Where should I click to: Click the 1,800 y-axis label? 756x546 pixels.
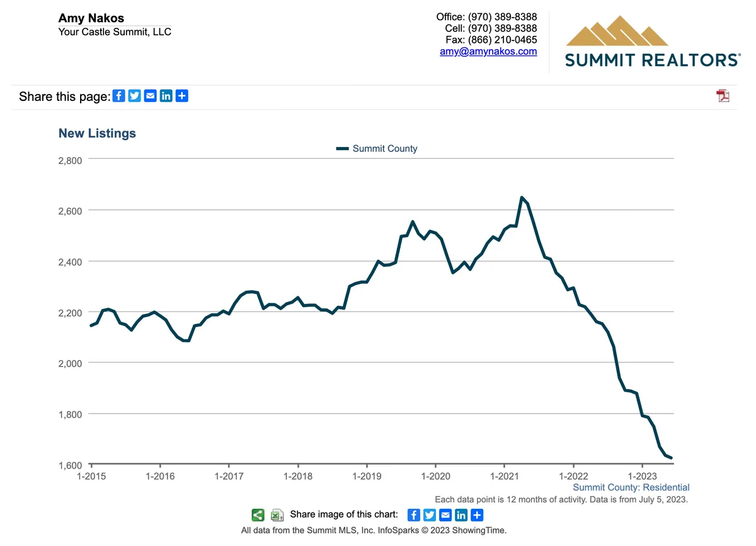(x=70, y=414)
